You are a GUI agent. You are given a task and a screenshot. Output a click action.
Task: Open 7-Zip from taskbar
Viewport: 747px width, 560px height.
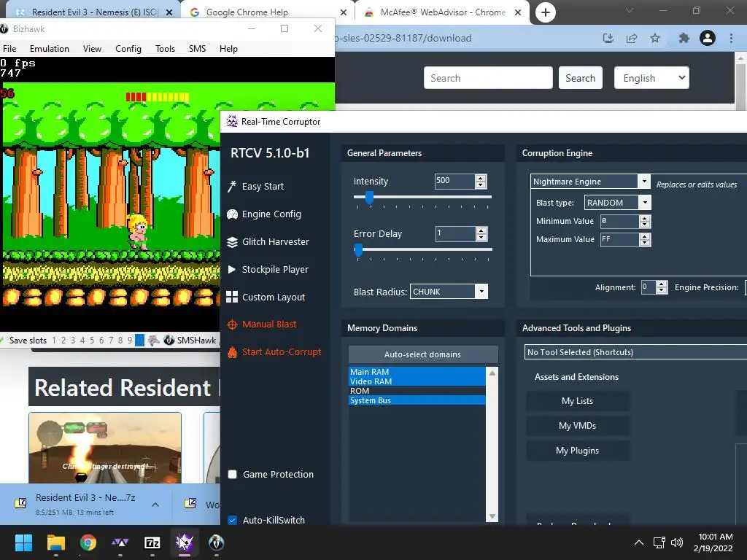pos(152,542)
